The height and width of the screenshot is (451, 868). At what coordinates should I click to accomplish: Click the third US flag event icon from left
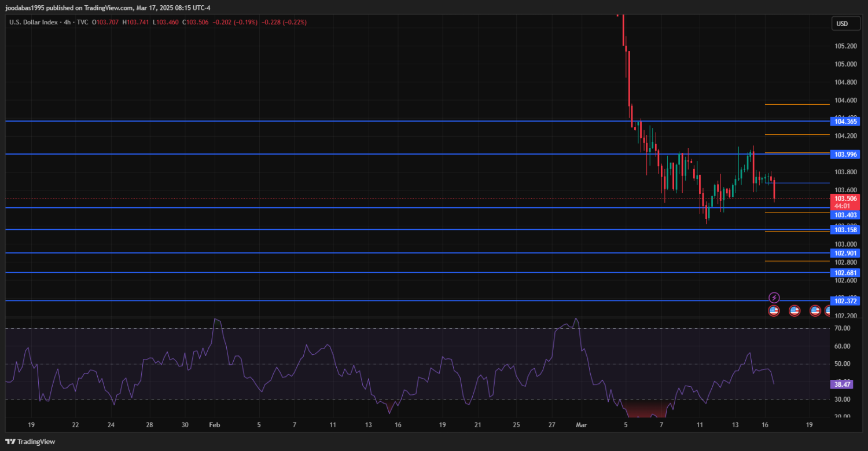tap(815, 311)
